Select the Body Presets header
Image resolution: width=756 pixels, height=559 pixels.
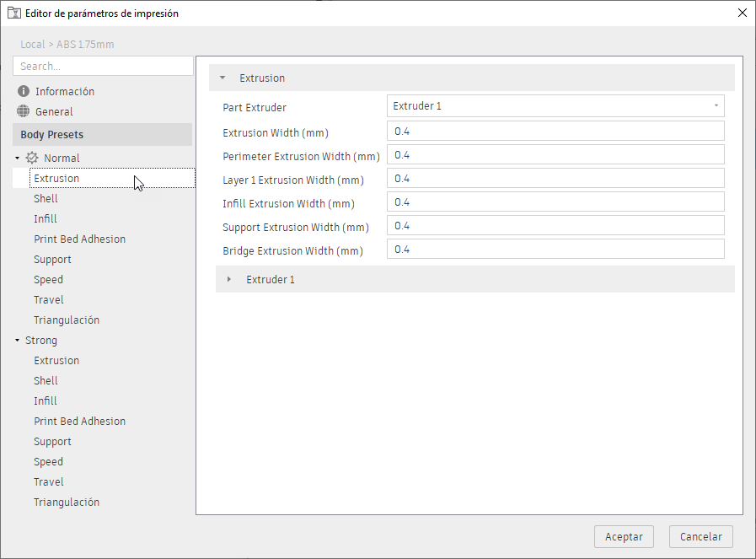pyautogui.click(x=52, y=135)
